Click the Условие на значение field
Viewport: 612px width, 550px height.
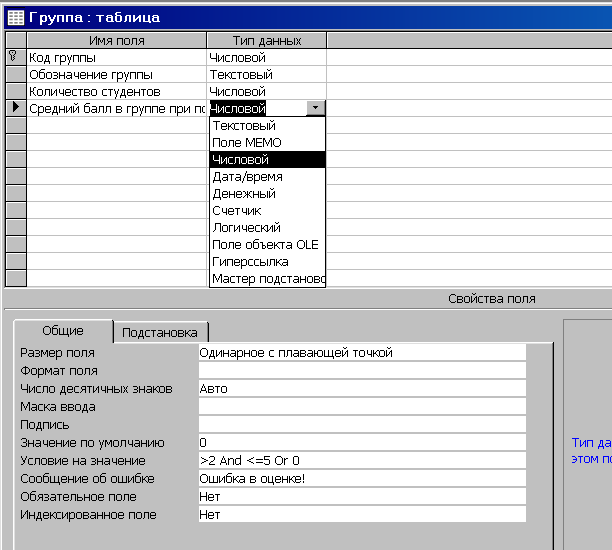(x=362, y=461)
